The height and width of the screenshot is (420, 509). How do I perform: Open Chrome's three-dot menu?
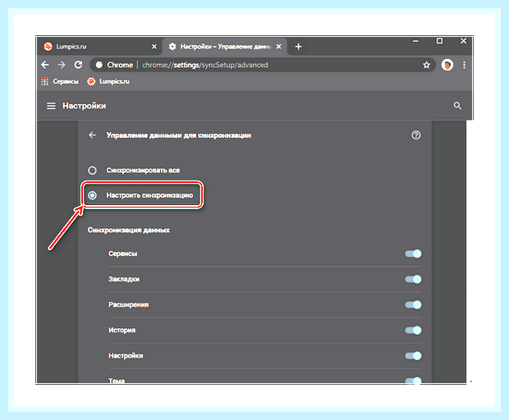464,65
